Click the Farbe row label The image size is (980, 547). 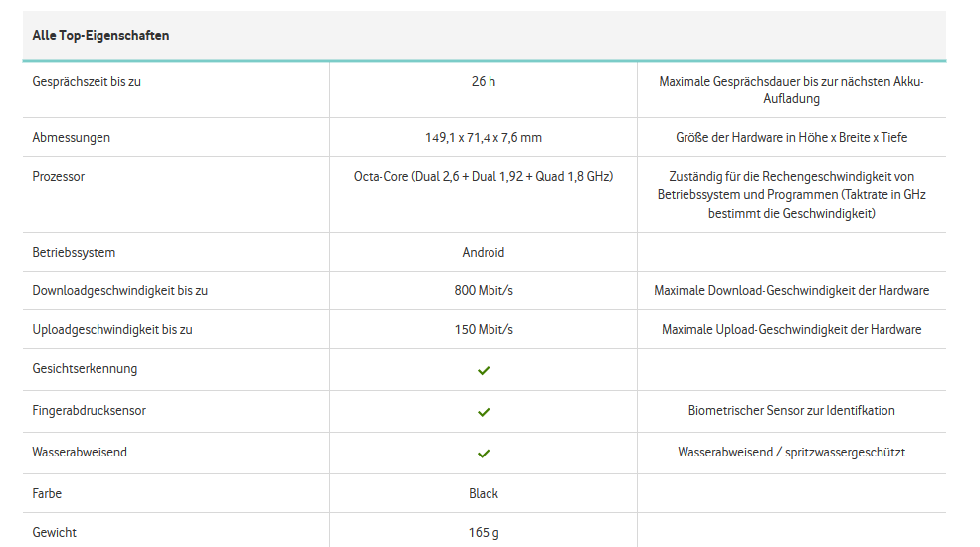[47, 494]
